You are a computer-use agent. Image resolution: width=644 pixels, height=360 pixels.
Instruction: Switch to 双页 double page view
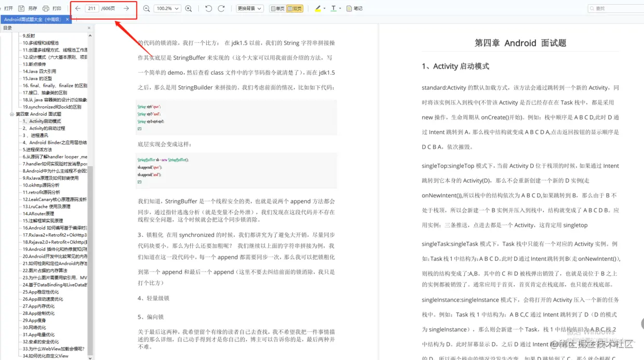click(294, 8)
